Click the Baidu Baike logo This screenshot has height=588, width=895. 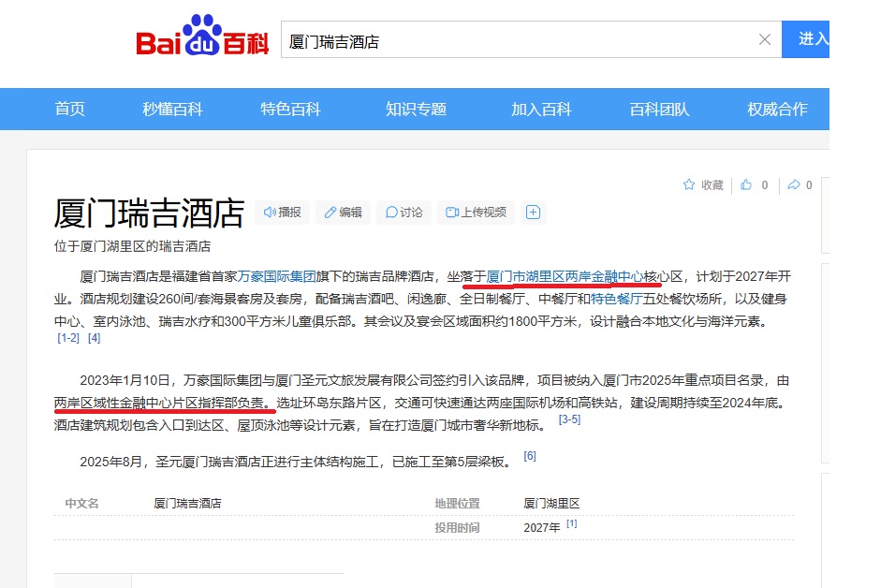[202, 35]
